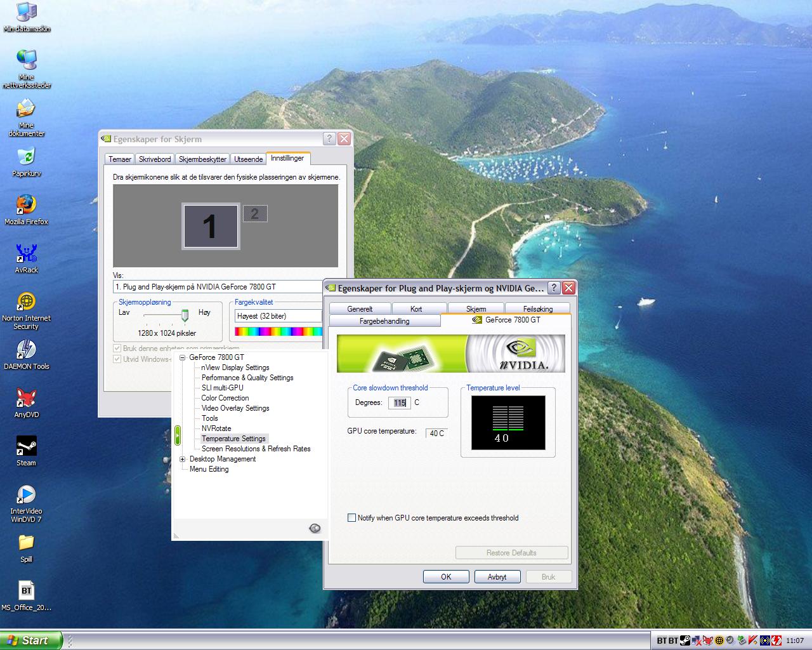Open the Vis display selection dropdown
This screenshot has width=812, height=650.
pyautogui.click(x=218, y=287)
